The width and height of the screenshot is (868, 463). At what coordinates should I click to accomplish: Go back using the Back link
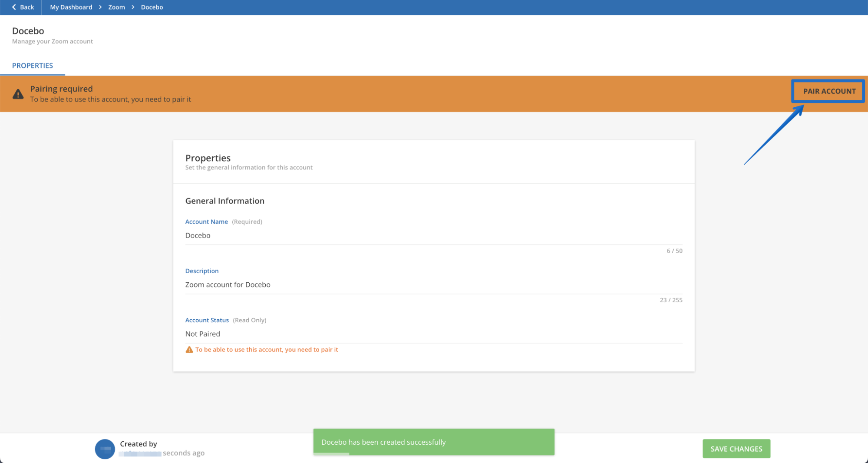click(23, 7)
